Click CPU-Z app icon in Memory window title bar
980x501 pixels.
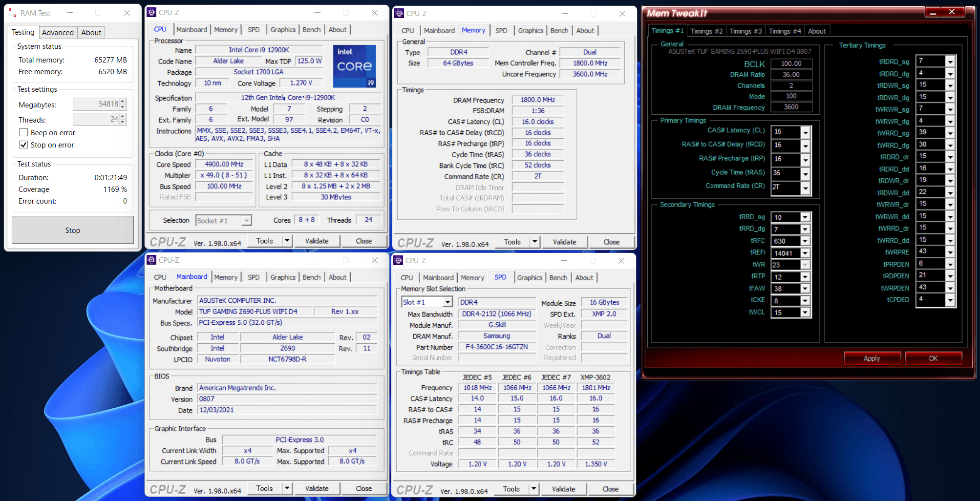coord(399,13)
